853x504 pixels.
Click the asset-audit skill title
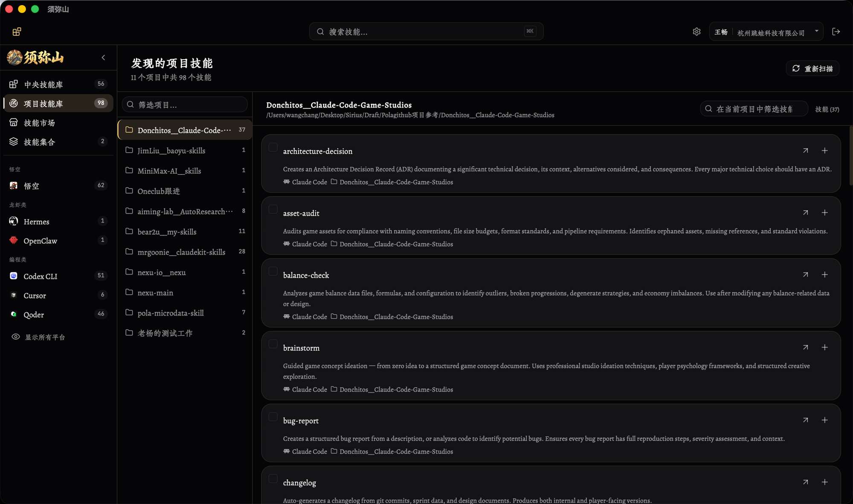click(x=301, y=213)
